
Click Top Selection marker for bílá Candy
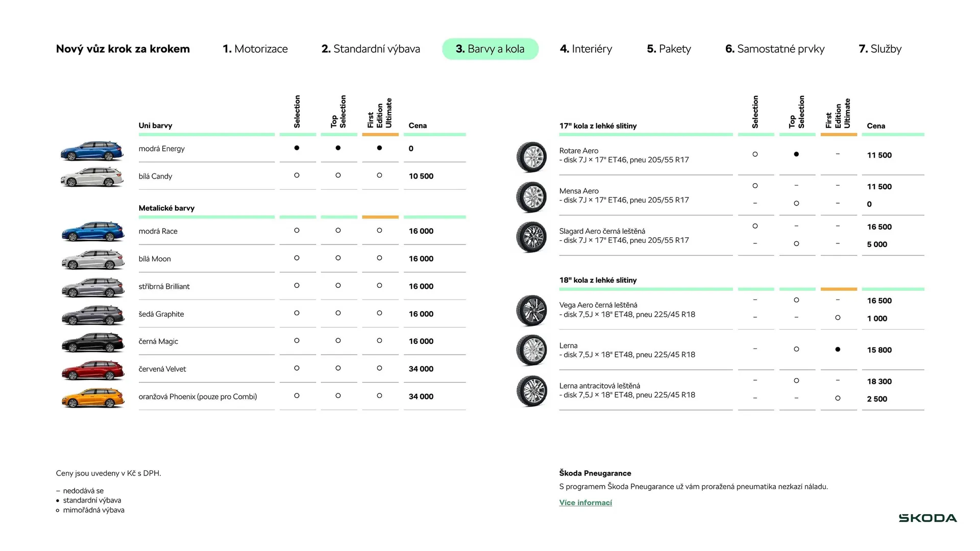pos(338,175)
